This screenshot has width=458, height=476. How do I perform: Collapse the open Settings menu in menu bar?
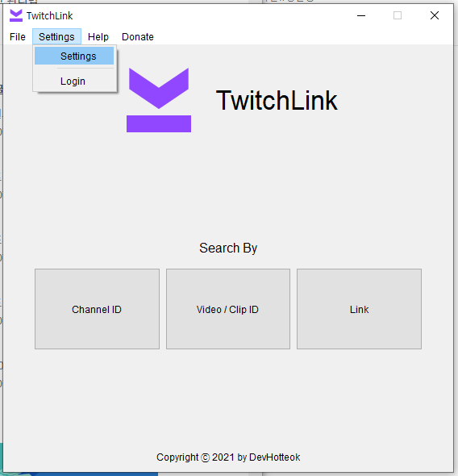[56, 37]
